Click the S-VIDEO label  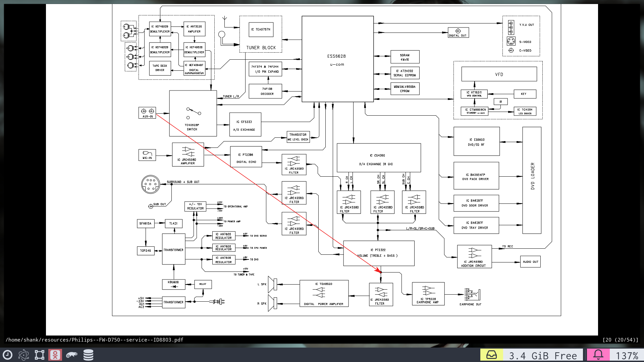coord(525,42)
